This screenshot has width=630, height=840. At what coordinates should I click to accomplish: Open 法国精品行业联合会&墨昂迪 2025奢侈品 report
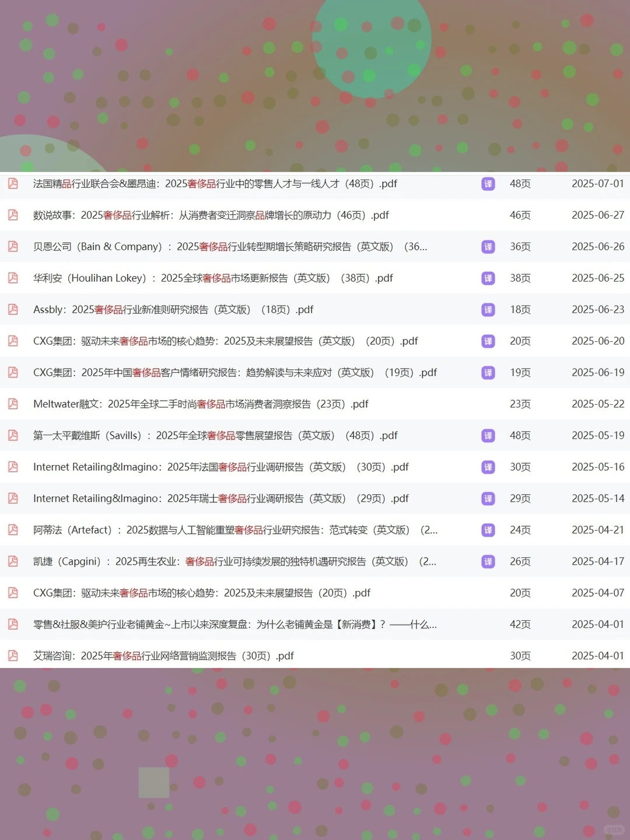coord(215,184)
